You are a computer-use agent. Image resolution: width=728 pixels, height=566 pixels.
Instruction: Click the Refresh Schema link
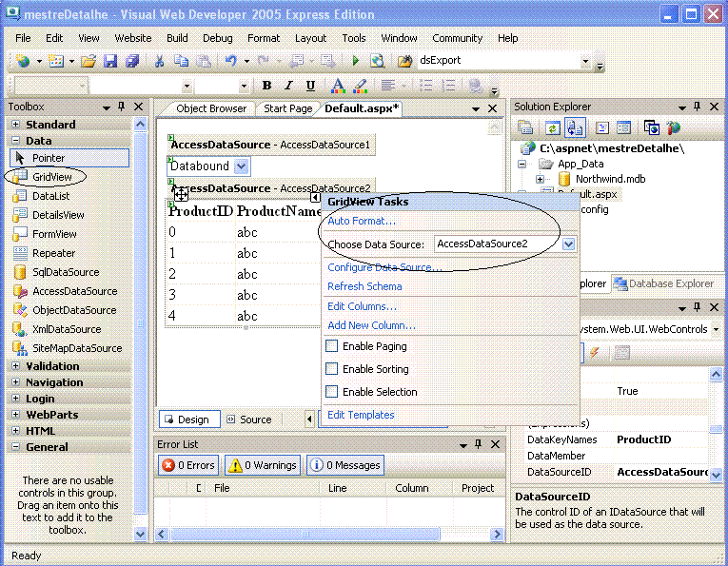(x=364, y=286)
